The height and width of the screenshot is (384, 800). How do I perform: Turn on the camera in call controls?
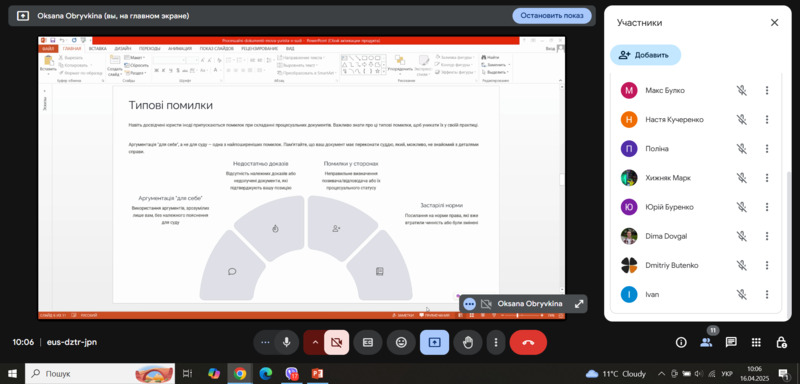point(337,342)
